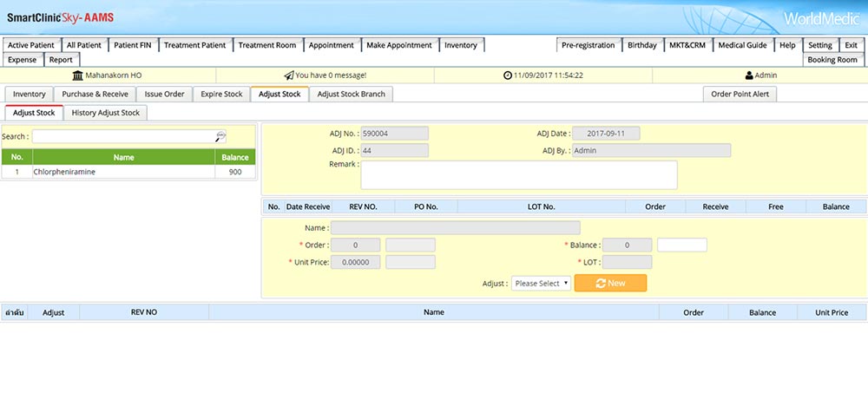The image size is (868, 419).
Task: Open the Treatment Room menu
Action: [266, 45]
